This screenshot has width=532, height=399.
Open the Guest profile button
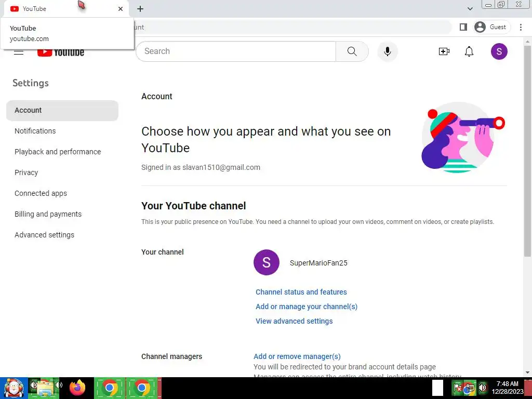pos(491,27)
